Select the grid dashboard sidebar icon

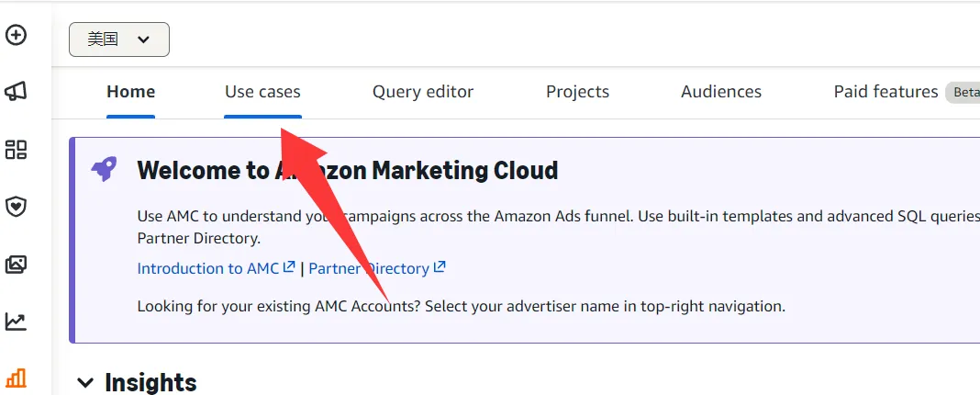17,150
